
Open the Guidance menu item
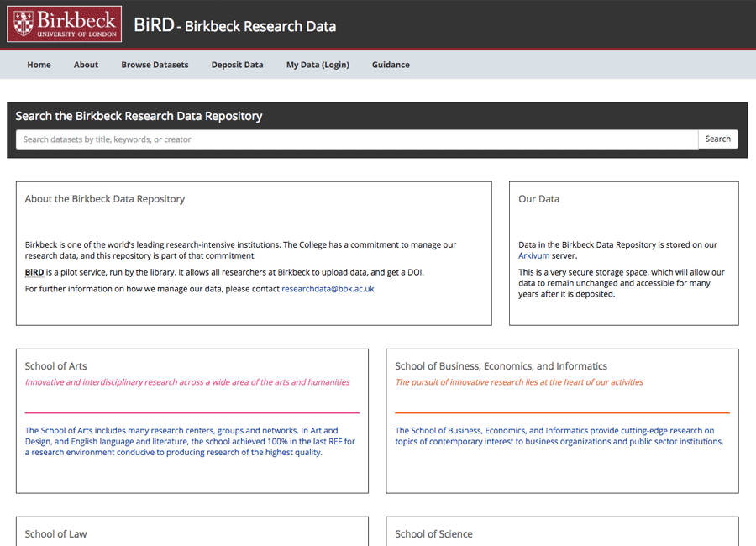coord(391,65)
